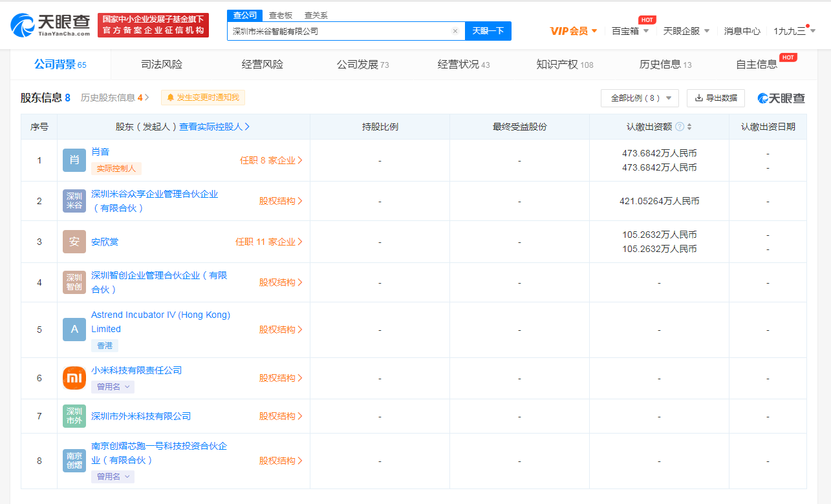This screenshot has height=504, width=831.
Task: Expand the VIP会员 dropdown menu
Action: [x=574, y=31]
